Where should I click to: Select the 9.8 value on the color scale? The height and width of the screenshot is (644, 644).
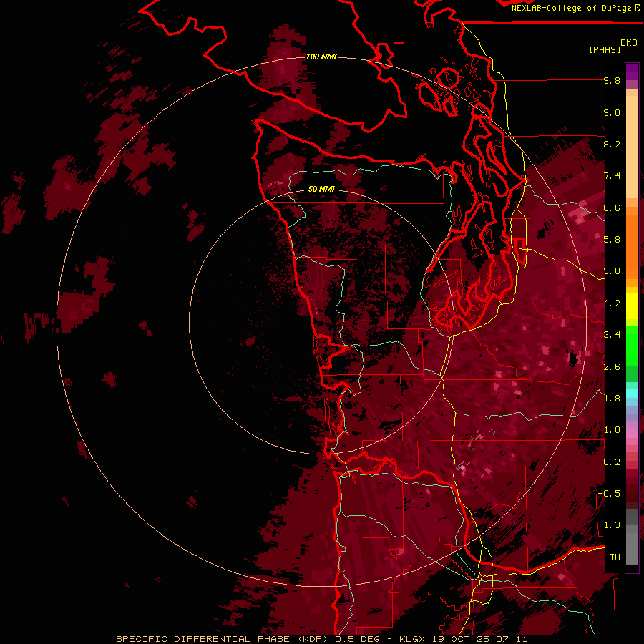point(612,80)
